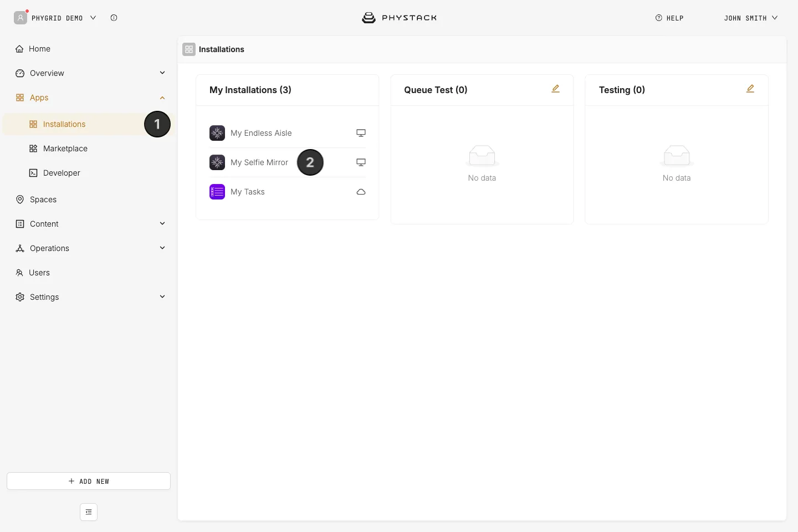Click the Queue Test (0) heading
This screenshot has width=798, height=532.
click(x=436, y=90)
